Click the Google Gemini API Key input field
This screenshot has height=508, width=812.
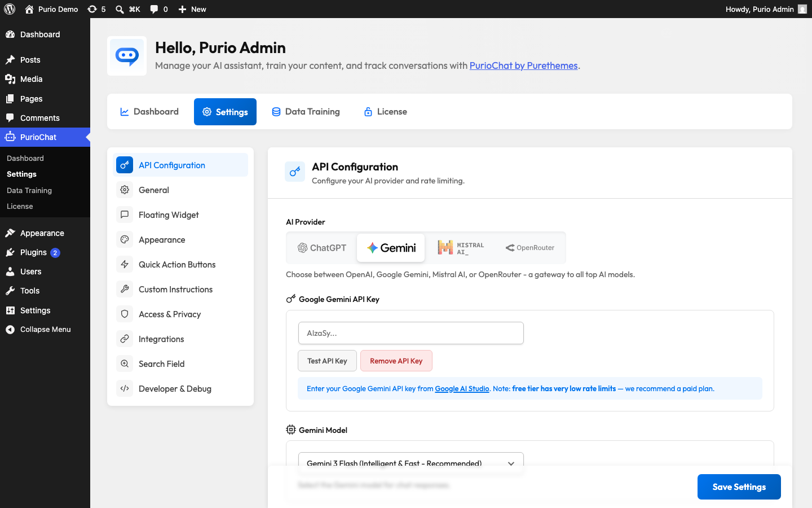[x=411, y=333]
